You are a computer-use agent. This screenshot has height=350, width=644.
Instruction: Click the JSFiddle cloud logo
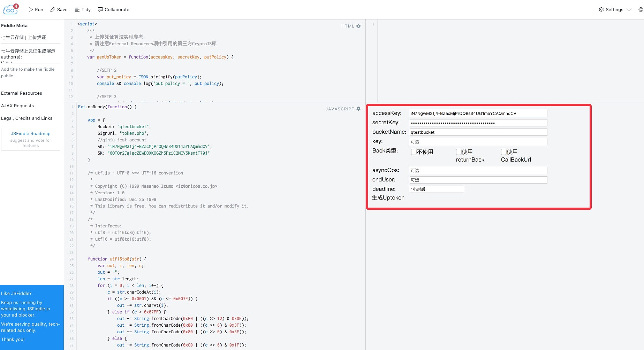coord(10,9)
